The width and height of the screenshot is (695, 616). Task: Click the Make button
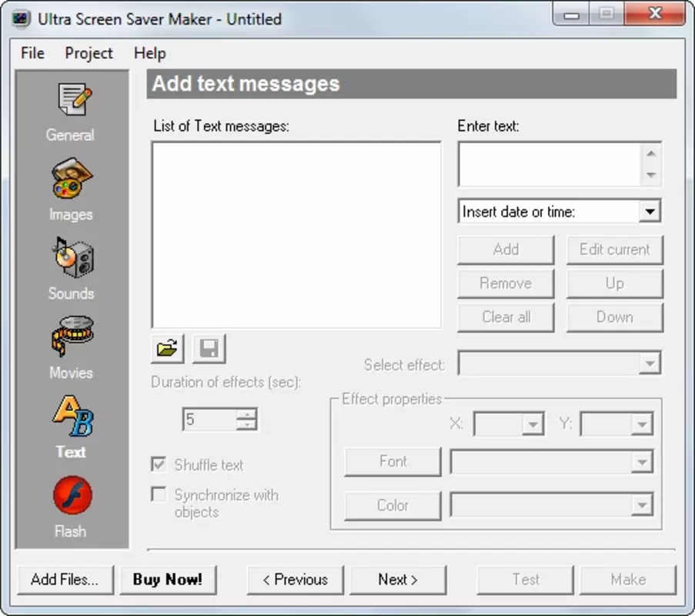click(628, 580)
